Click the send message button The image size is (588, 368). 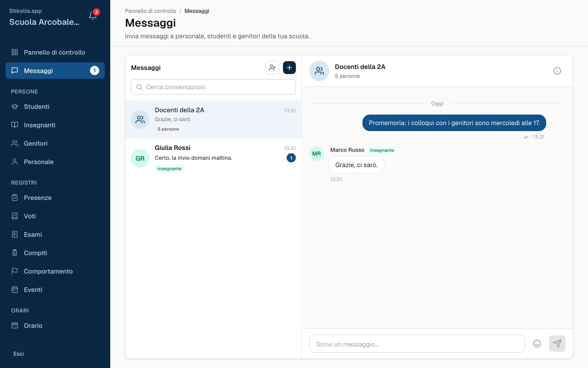click(557, 344)
